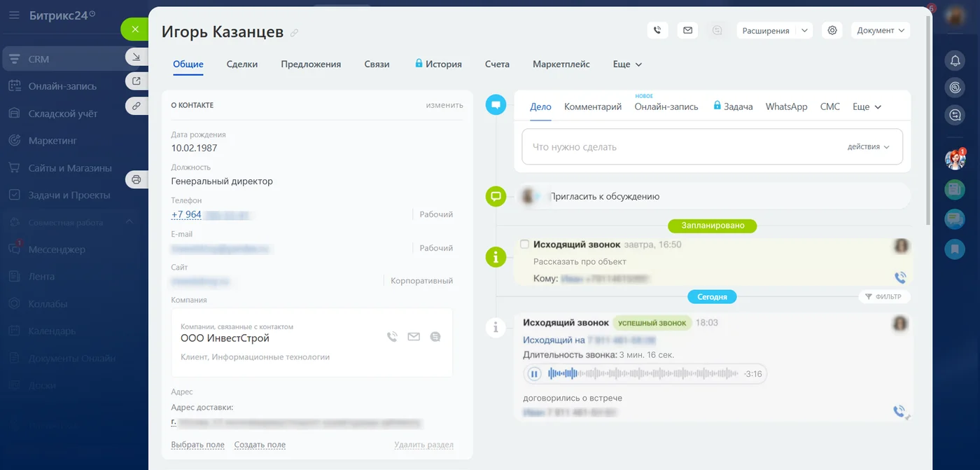The width and height of the screenshot is (980, 470).
Task: Click the Расширения button
Action: 766,30
